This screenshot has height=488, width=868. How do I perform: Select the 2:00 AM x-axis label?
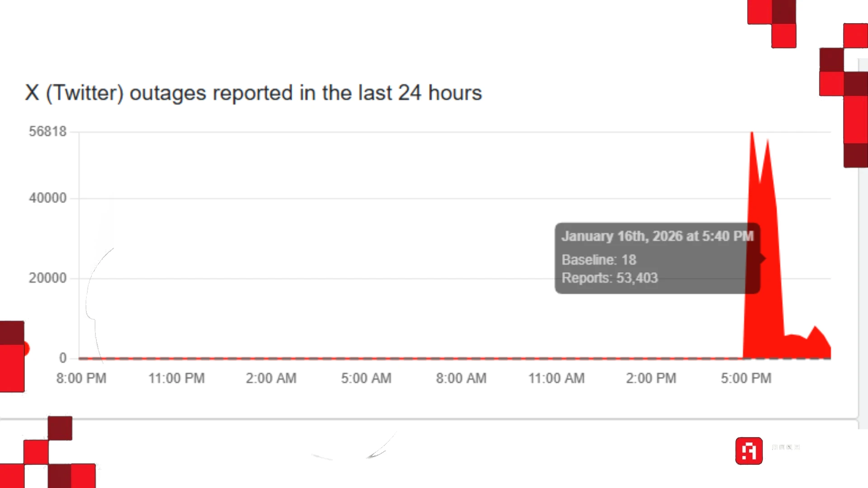click(x=271, y=378)
